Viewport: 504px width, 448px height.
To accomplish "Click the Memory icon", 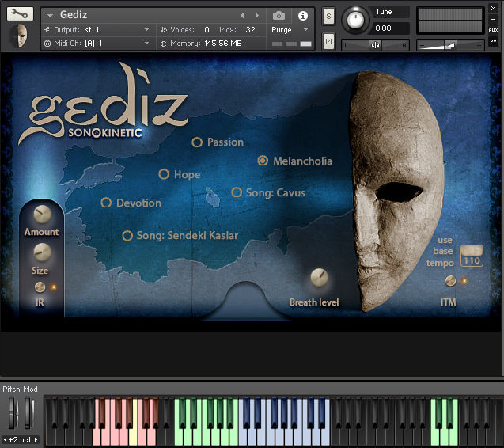I will coord(164,43).
